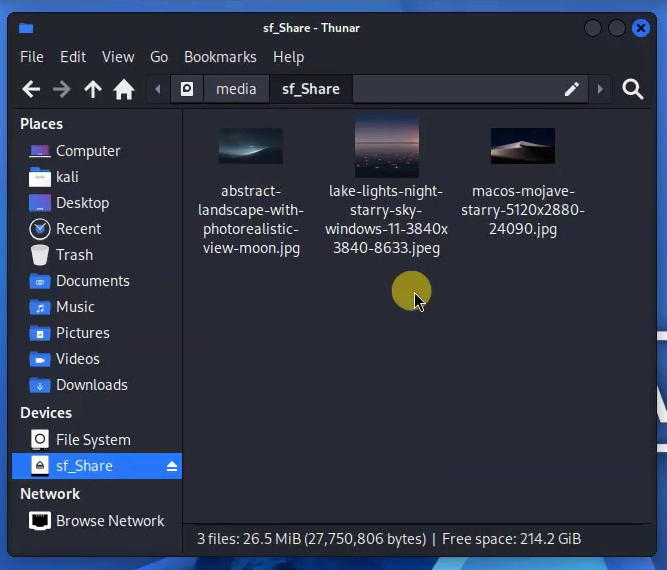Viewport: 667px width, 570px height.
Task: Click the minimize window button
Action: click(x=593, y=28)
